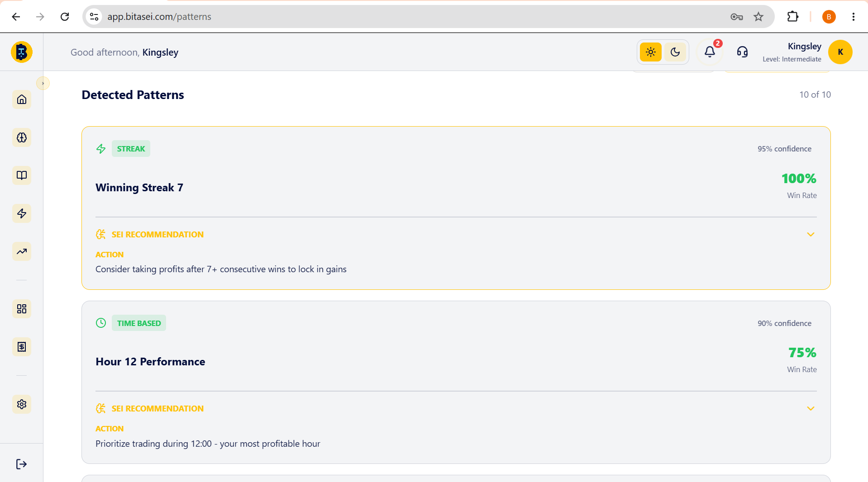The width and height of the screenshot is (868, 482).
Task: Open the Chrome three-dot menu
Action: coord(854,17)
